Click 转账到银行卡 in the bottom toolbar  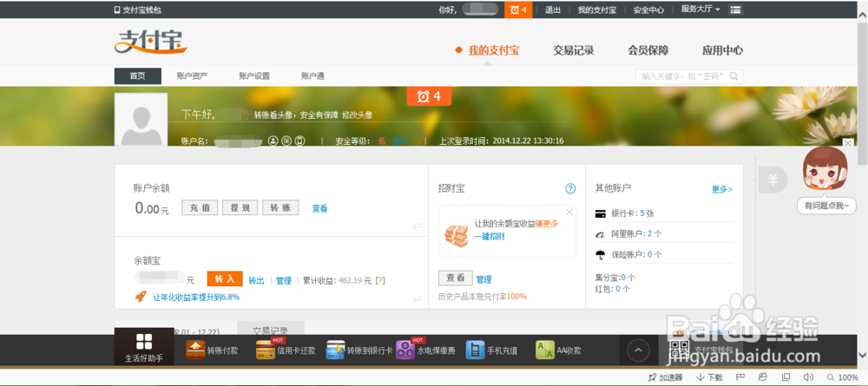coord(359,350)
